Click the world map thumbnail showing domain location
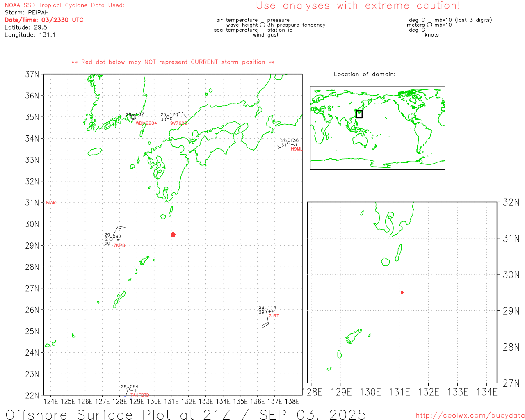 pyautogui.click(x=377, y=128)
